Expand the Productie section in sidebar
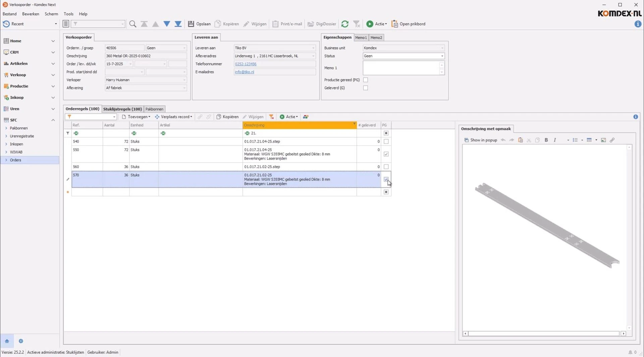Image resolution: width=644 pixels, height=357 pixels. point(53,86)
